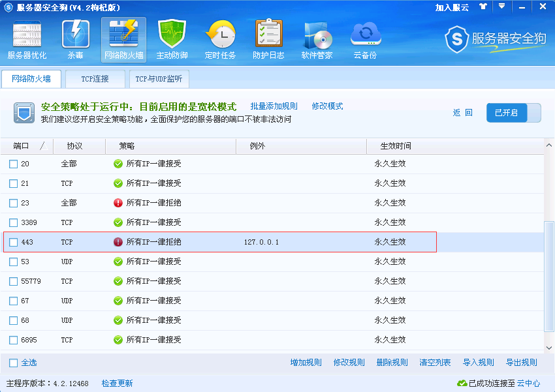Open the 防护日志 clipboard icon
This screenshot has height=392, width=555.
point(268,40)
